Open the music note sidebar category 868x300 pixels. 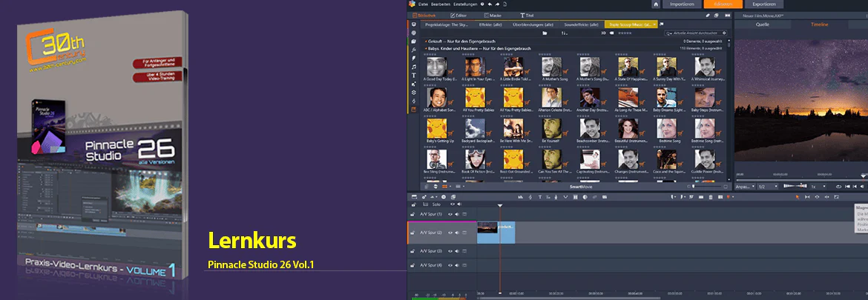(413, 67)
